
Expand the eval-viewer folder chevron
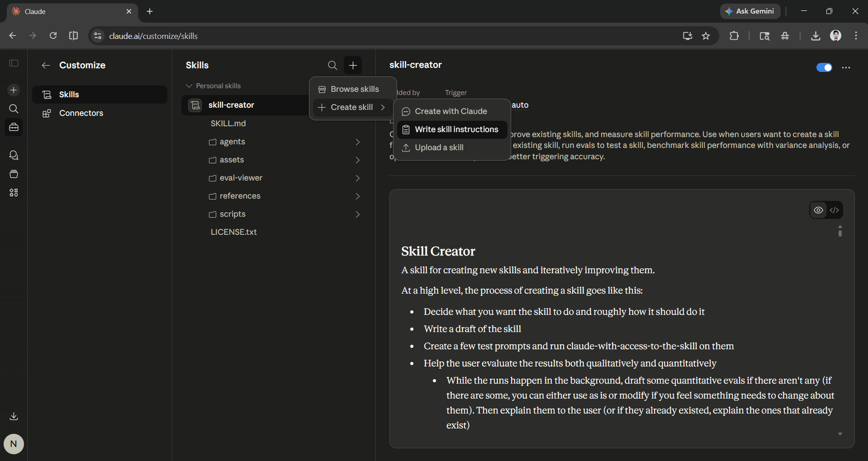(x=357, y=178)
